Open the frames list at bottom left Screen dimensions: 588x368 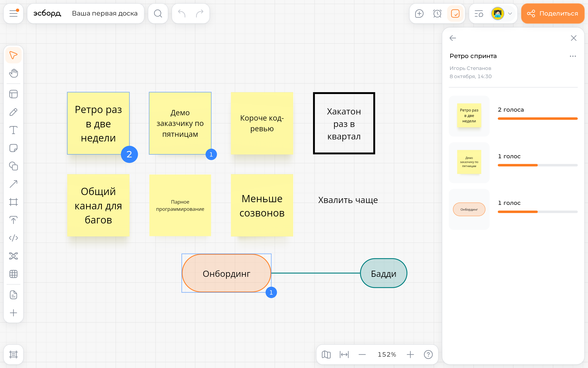coord(14,354)
